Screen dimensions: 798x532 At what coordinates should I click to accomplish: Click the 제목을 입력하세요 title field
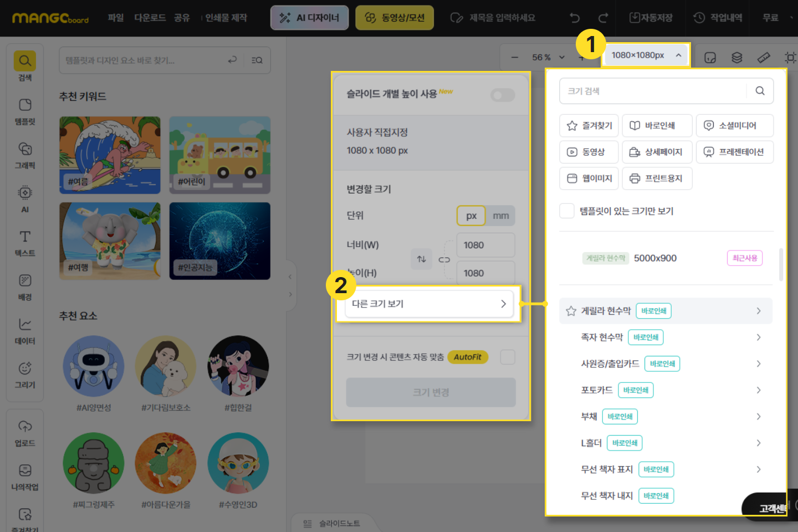coord(502,18)
